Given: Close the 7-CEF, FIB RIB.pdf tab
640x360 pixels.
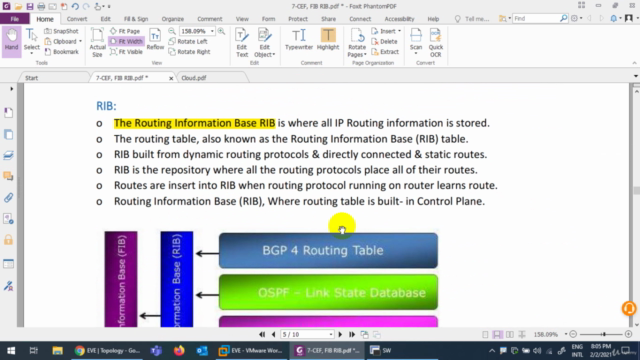Looking at the screenshot, I should 171,78.
